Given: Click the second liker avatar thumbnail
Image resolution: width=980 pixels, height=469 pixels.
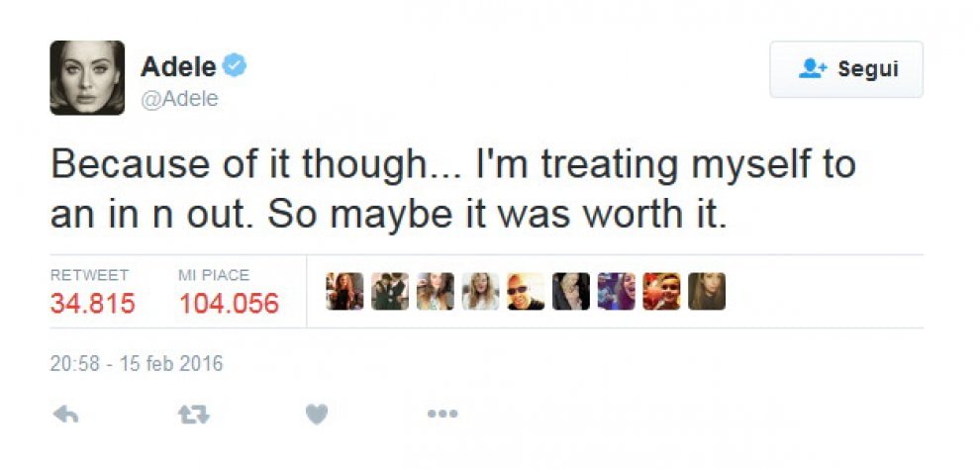Looking at the screenshot, I should coord(390,291).
